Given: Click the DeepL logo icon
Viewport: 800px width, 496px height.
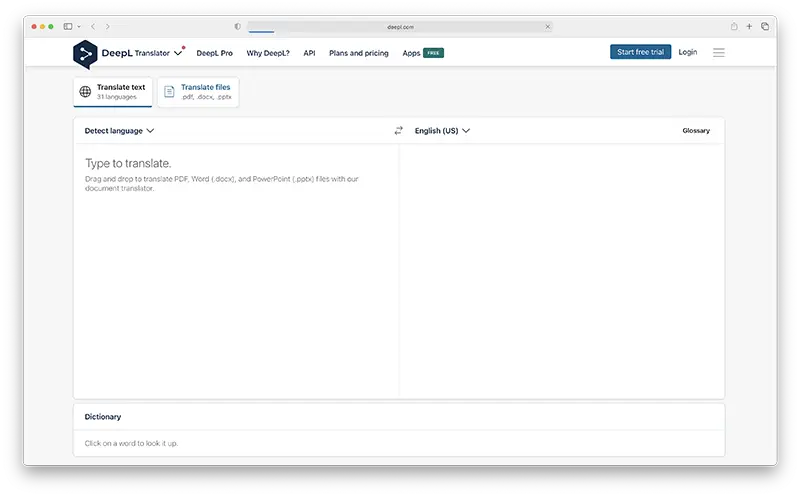Looking at the screenshot, I should tap(86, 54).
